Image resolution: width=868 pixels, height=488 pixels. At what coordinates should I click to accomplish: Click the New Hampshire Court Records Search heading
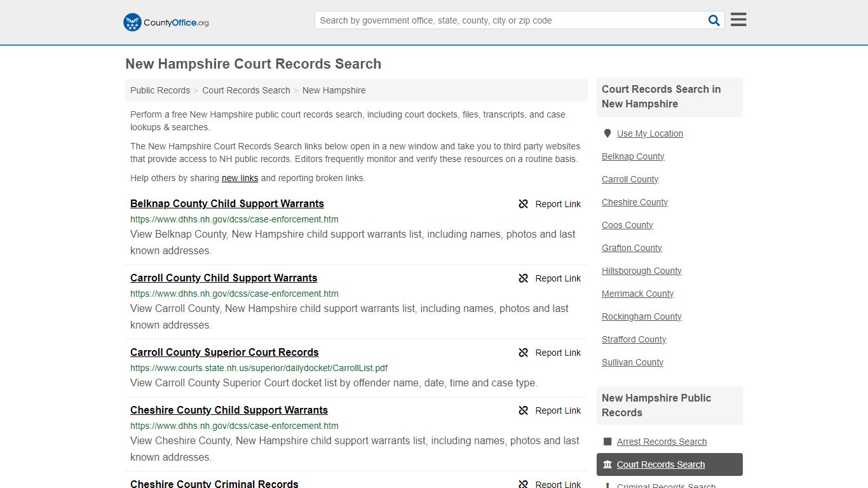pyautogui.click(x=253, y=64)
